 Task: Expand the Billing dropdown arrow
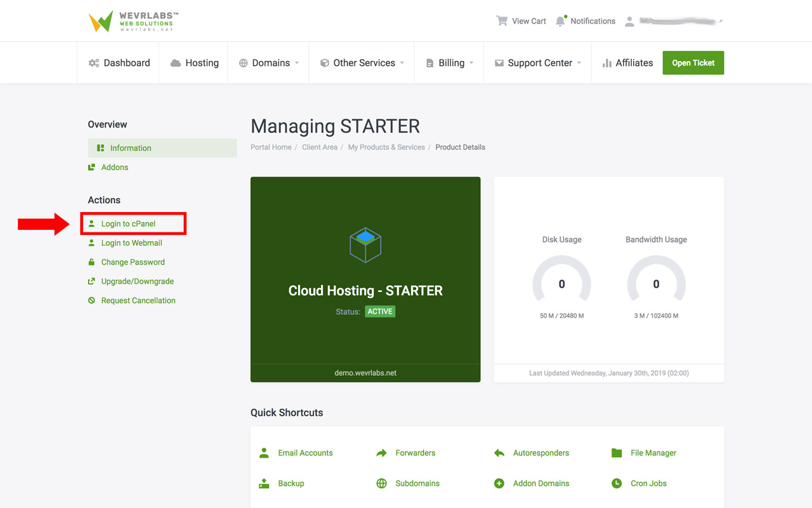point(471,63)
